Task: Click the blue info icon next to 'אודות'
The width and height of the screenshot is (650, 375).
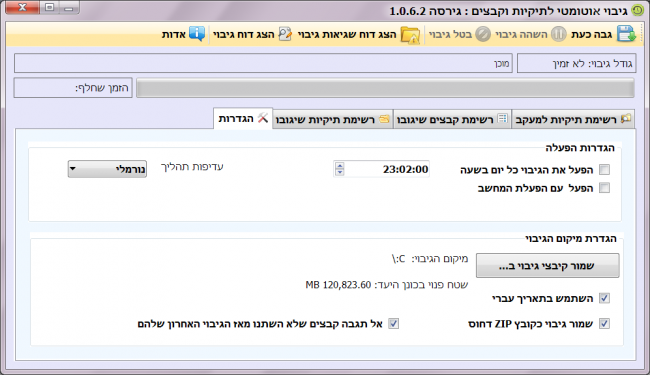Action: coord(197,34)
